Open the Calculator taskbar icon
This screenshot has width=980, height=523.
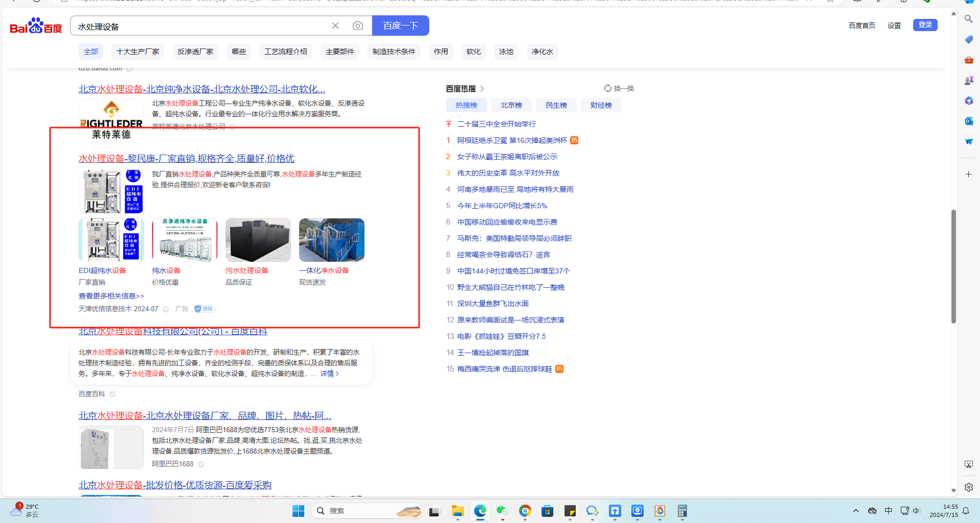[x=682, y=511]
